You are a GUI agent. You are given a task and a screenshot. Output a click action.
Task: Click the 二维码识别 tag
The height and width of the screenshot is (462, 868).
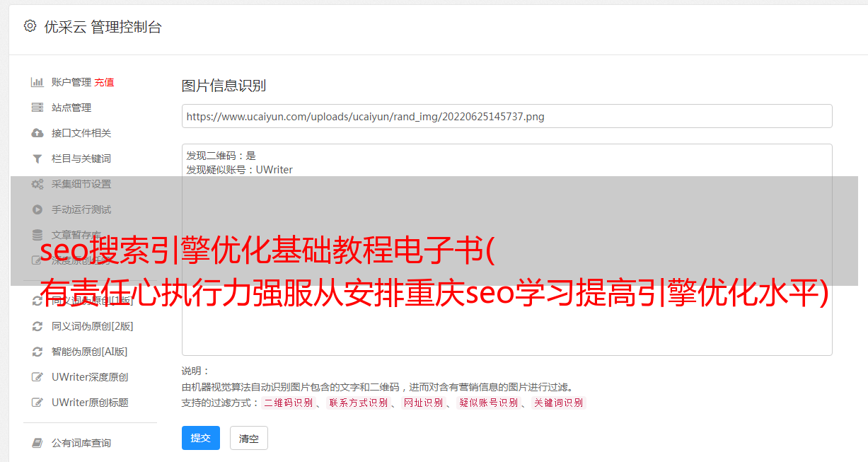(x=288, y=403)
